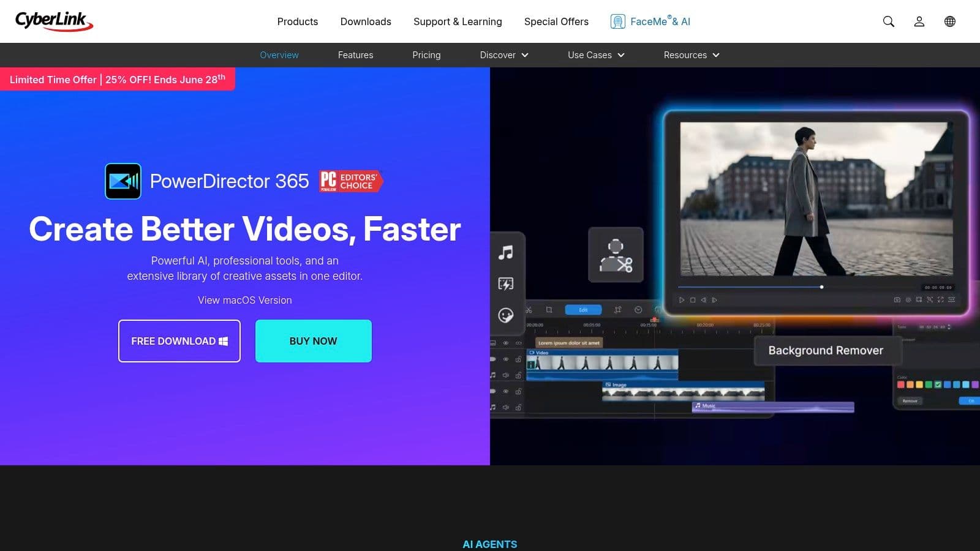Image resolution: width=980 pixels, height=551 pixels.
Task: Switch to the Overview tab
Action: (x=279, y=55)
